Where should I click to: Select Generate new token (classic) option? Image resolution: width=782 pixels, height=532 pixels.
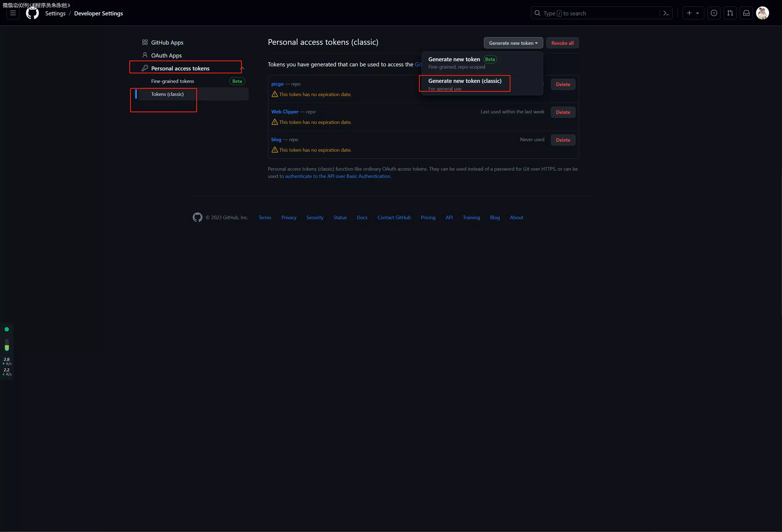[464, 84]
